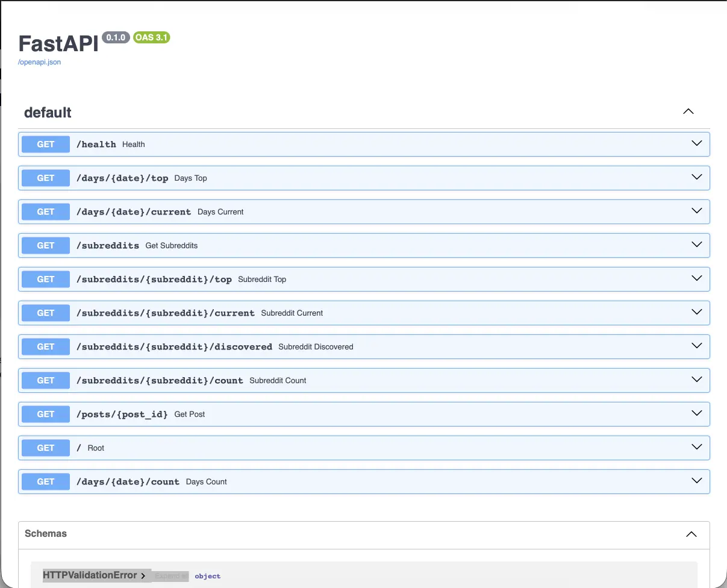Expand the /days/{date}/count chevron
The image size is (727, 588).
point(697,481)
